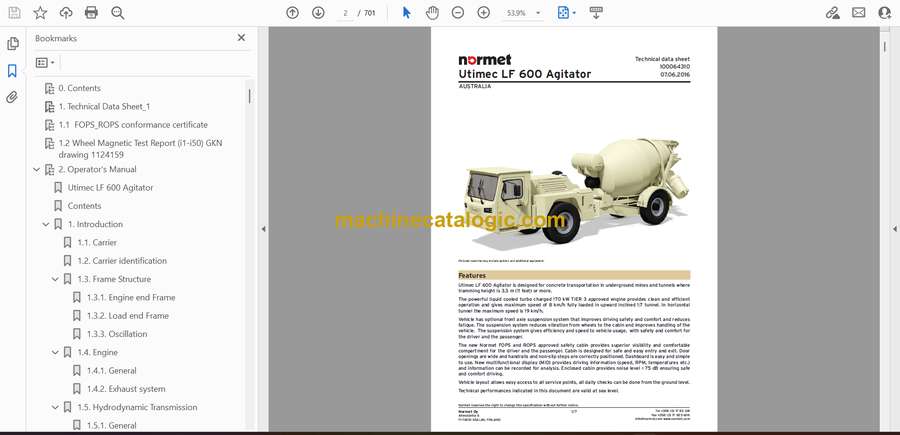Open the attachments paperclip panel
Viewport: 900px width, 435px height.
(x=12, y=97)
